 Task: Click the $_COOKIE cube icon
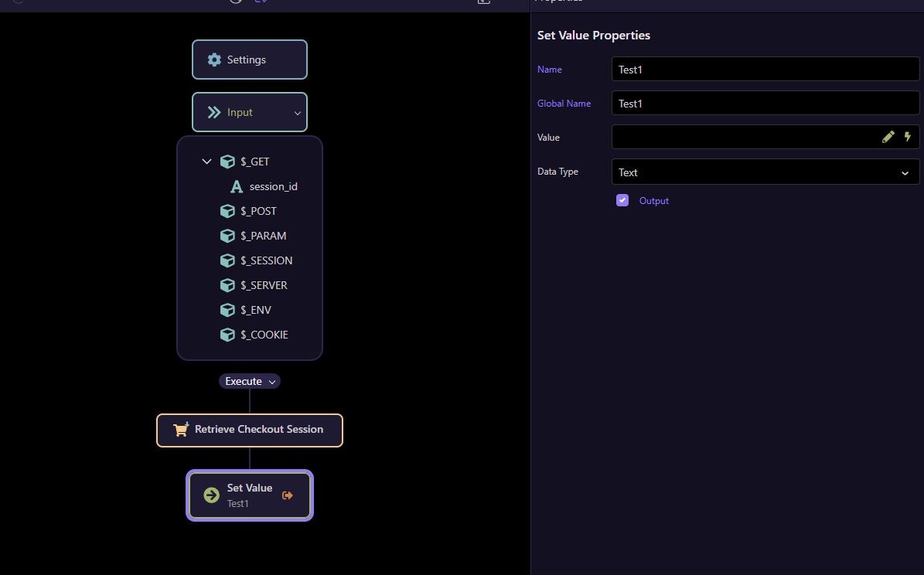(x=227, y=335)
